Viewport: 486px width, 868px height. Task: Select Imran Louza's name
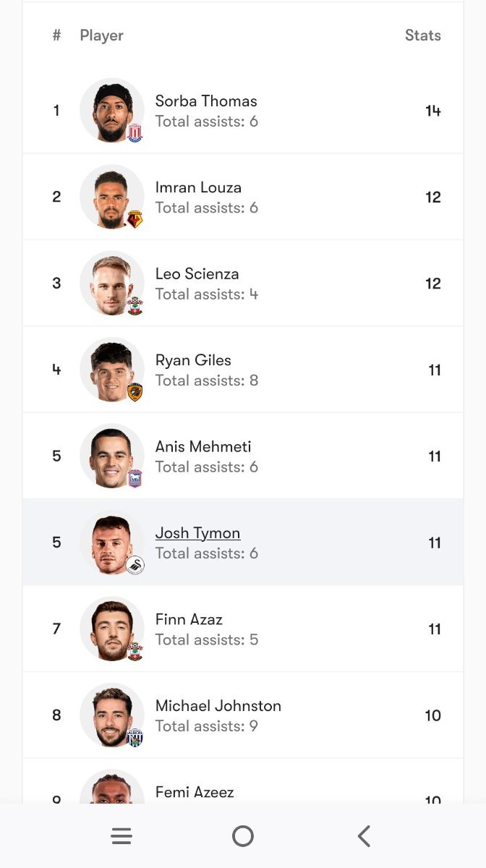pyautogui.click(x=198, y=187)
